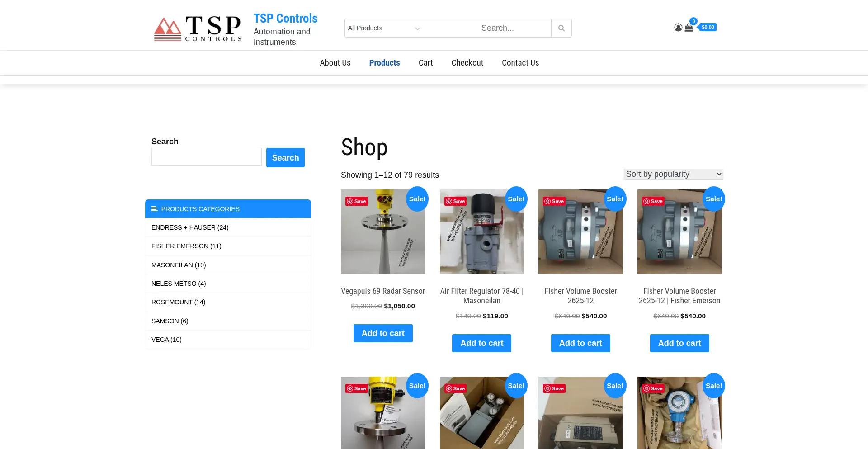This screenshot has width=868, height=449.
Task: Open Fisher Volume Booster 2625-12 | Fisher Emerson title
Action: pos(679,296)
